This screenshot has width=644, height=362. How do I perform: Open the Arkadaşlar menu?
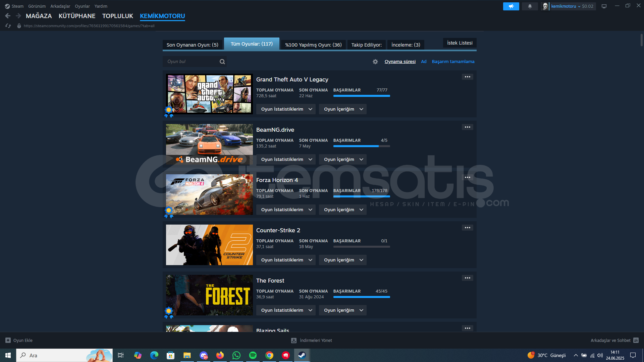click(x=60, y=6)
